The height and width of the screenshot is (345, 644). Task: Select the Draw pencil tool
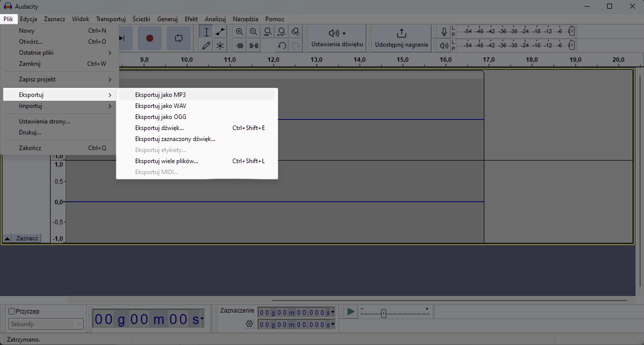[206, 46]
